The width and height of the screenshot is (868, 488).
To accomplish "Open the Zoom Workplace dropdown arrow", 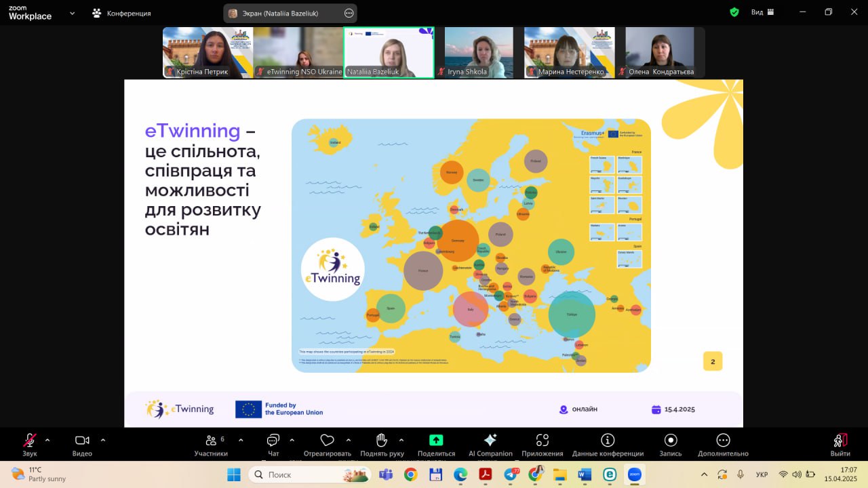I will click(72, 12).
